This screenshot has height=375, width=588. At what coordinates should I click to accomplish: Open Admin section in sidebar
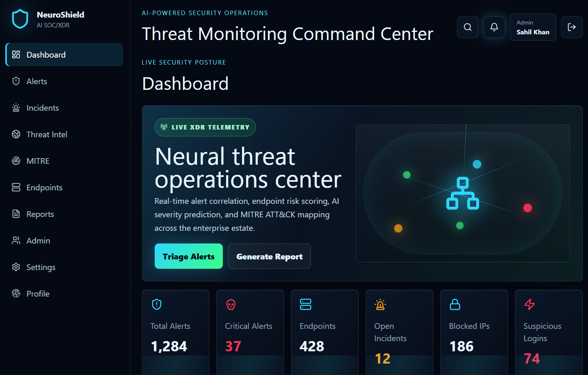point(64,241)
